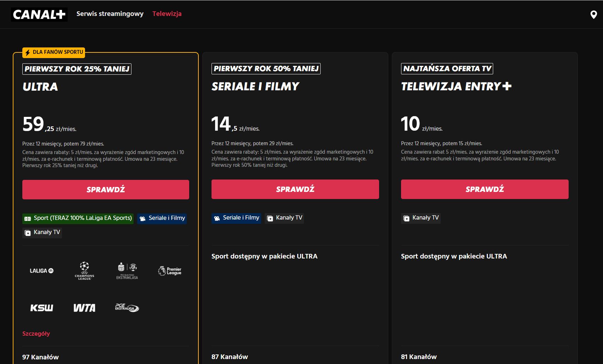603x364 pixels.
Task: Click the Champions League logo
Action: (84, 271)
